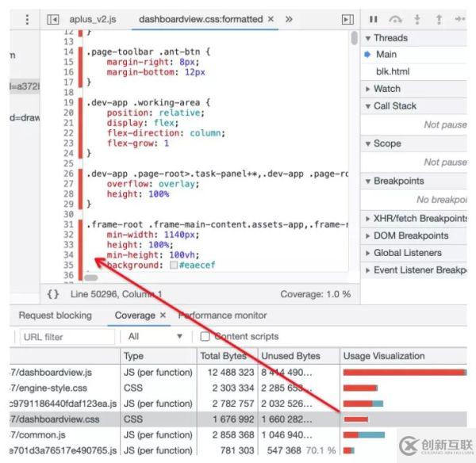The image size is (476, 463).
Task: Enable the Content scripts checkbox
Action: (x=205, y=336)
